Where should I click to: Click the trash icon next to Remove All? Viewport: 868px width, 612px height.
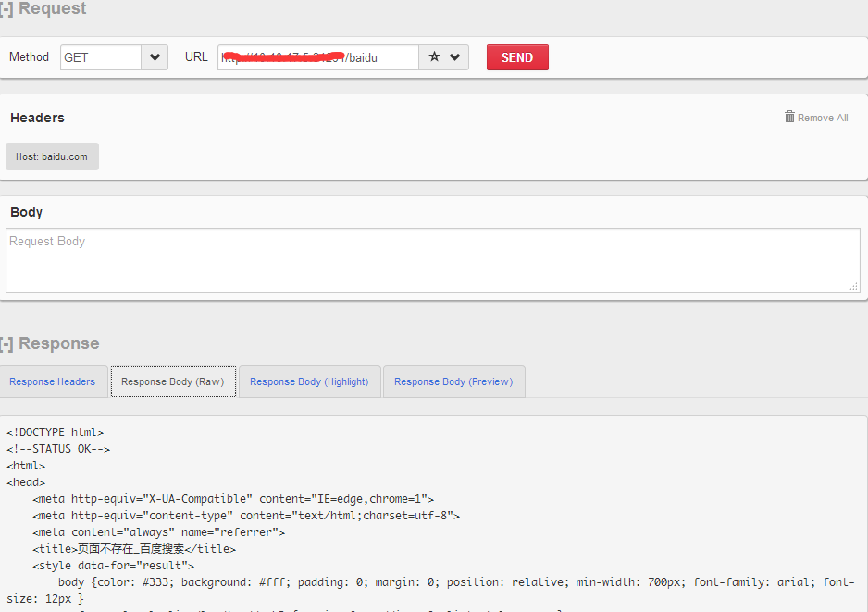coord(789,117)
